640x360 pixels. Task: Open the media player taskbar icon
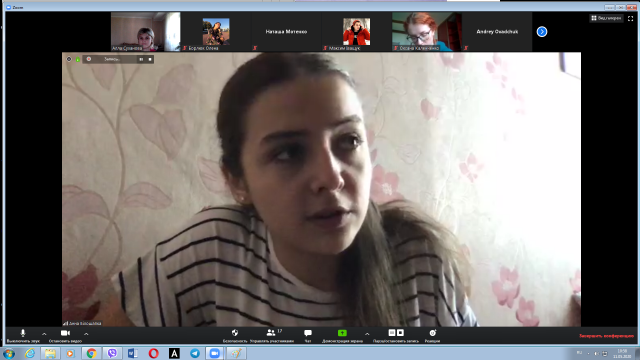(x=70, y=353)
